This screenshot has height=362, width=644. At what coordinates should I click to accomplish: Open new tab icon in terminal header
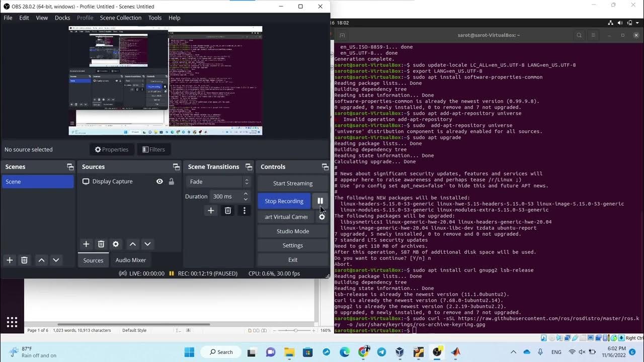tap(342, 35)
